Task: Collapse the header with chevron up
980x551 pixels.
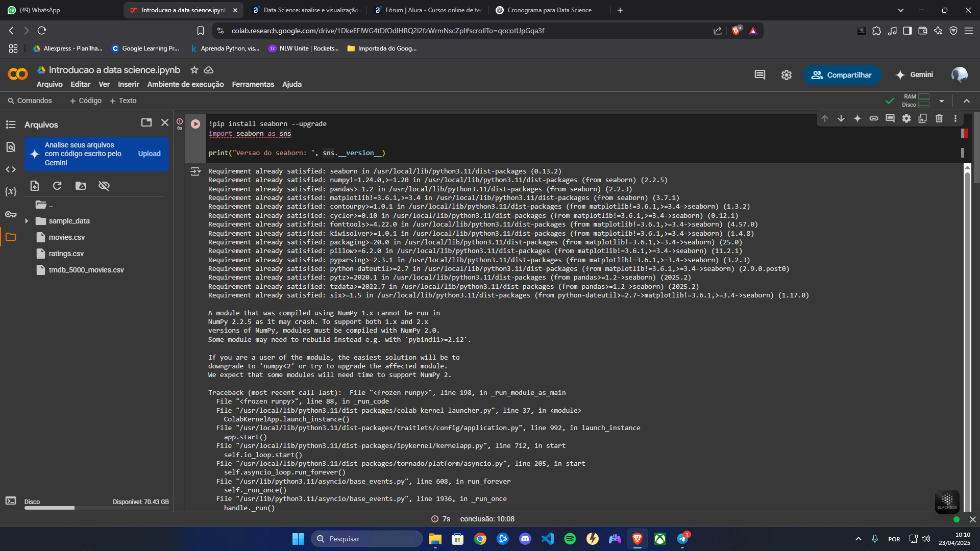Action: tap(967, 101)
